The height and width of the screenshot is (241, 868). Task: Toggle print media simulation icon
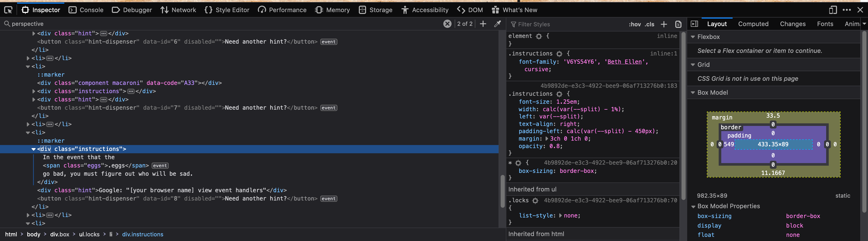[678, 24]
